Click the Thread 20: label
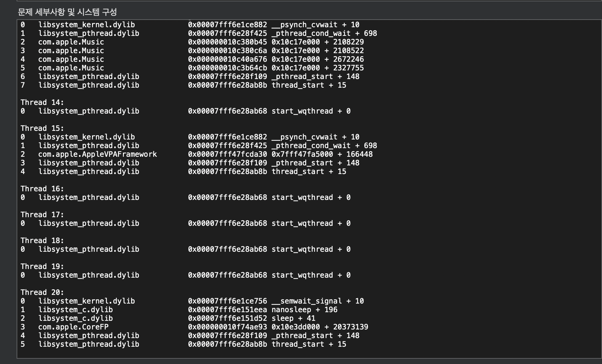The image size is (602, 364). 42,292
